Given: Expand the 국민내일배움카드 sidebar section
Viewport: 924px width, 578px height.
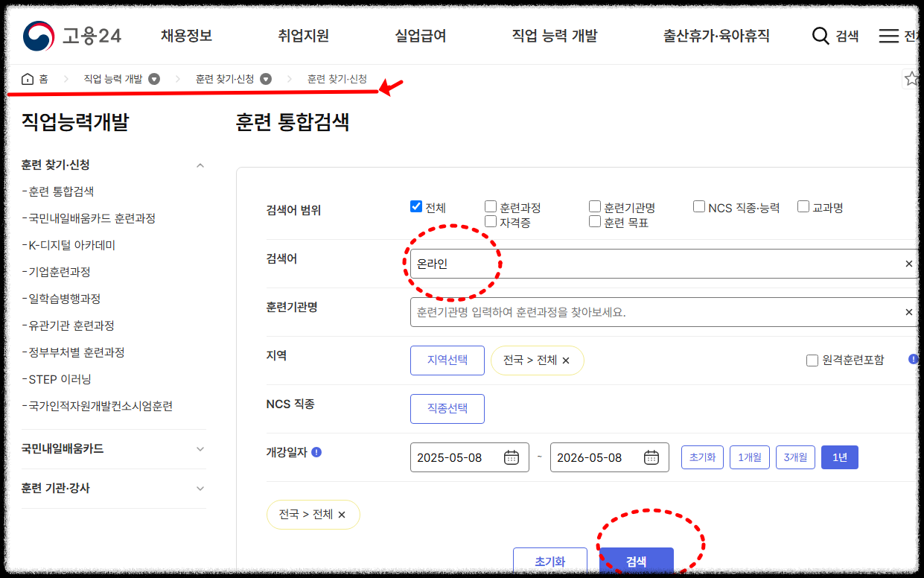Looking at the screenshot, I should 200,448.
